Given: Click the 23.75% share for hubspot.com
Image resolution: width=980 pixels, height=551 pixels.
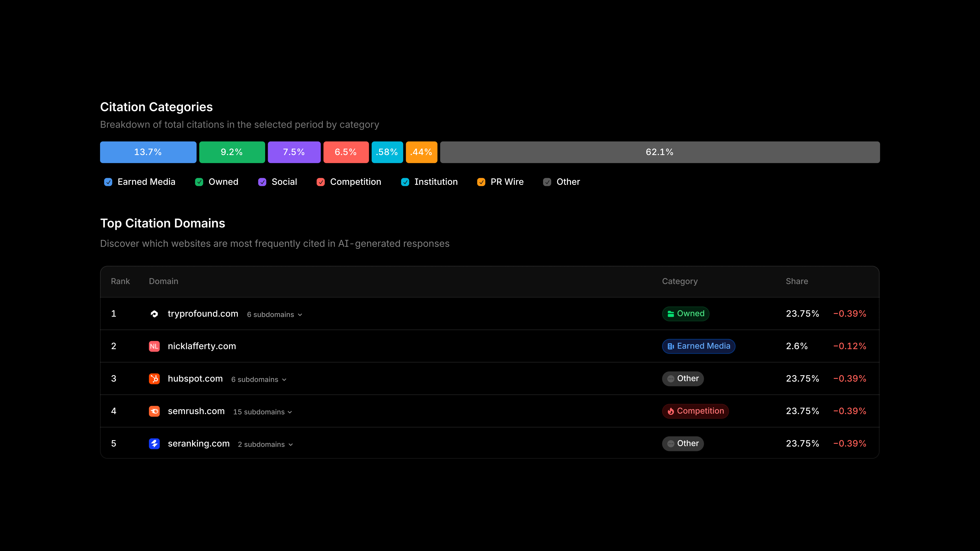Looking at the screenshot, I should [802, 379].
